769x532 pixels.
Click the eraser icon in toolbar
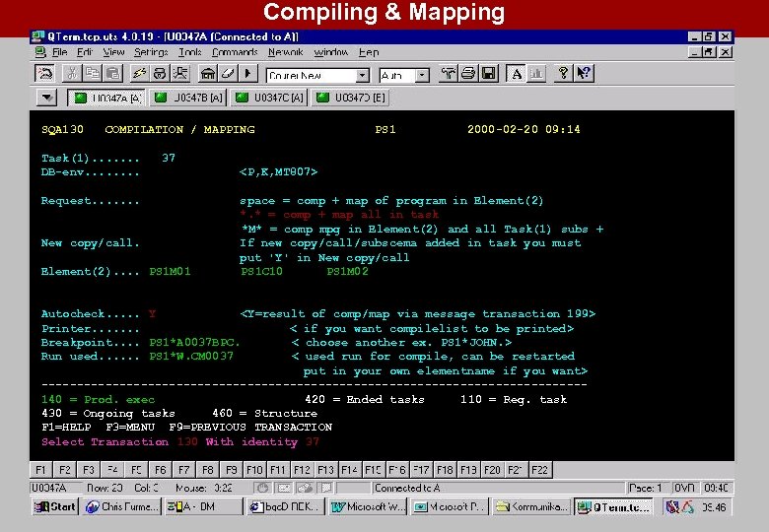(x=228, y=74)
